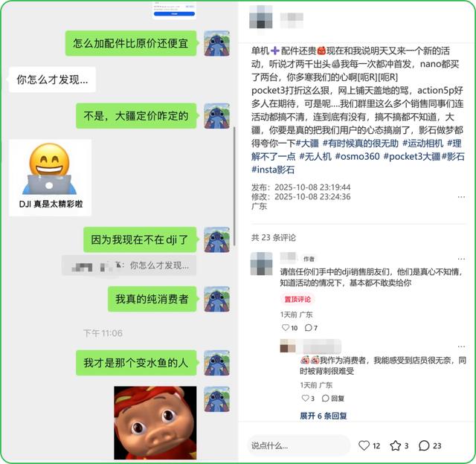Open the sad pig meme image
This screenshot has width=476, height=464.
click(x=155, y=422)
